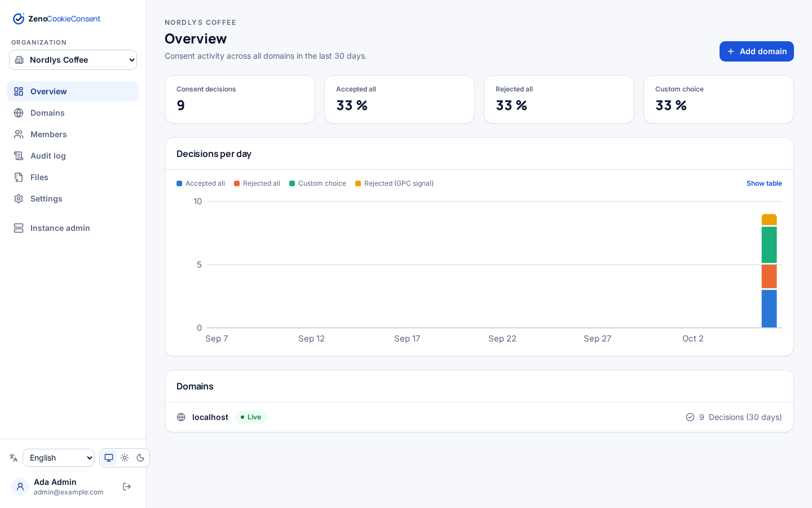
Task: Click the Members people icon
Action: tap(19, 134)
